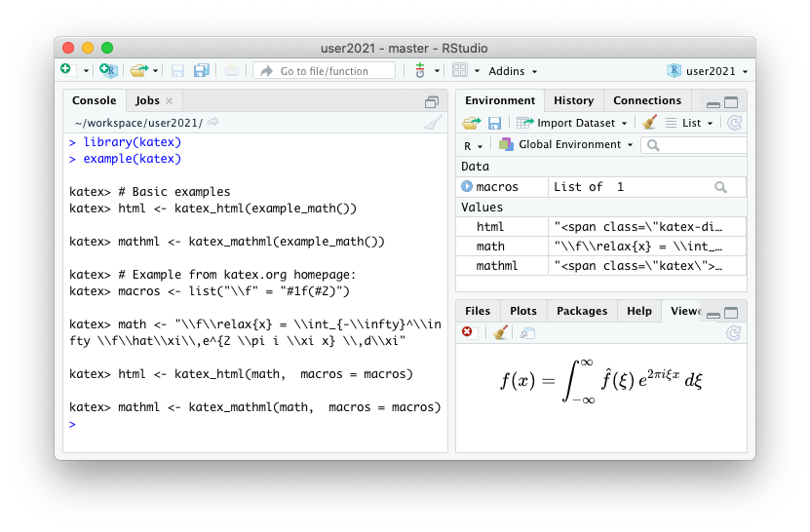Clear Environment objects with the broom icon
This screenshot has width=810, height=532.
[650, 123]
